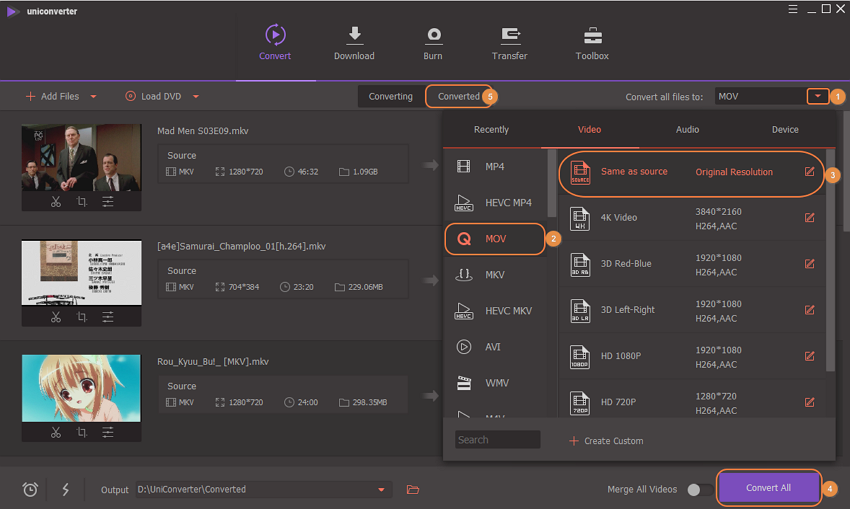Click the Add Files button

(52, 96)
